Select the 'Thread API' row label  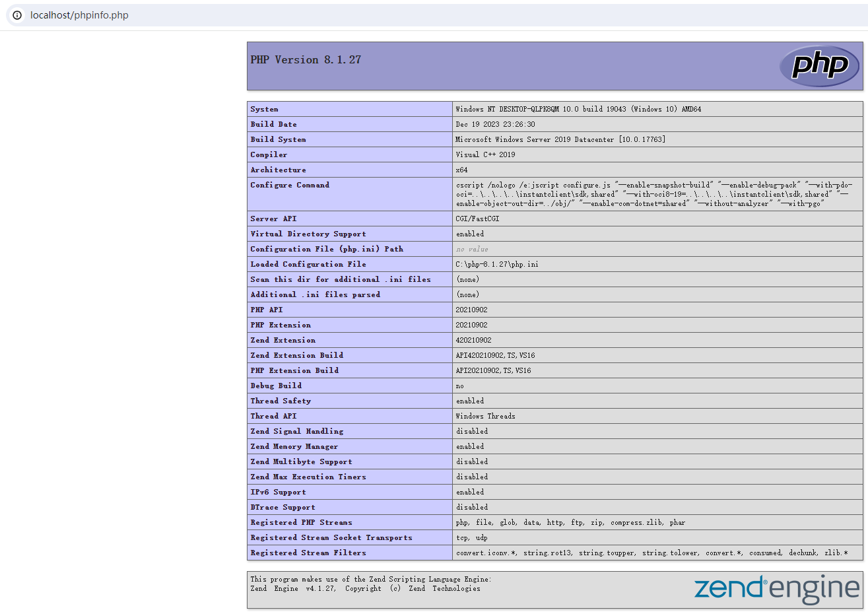(273, 417)
